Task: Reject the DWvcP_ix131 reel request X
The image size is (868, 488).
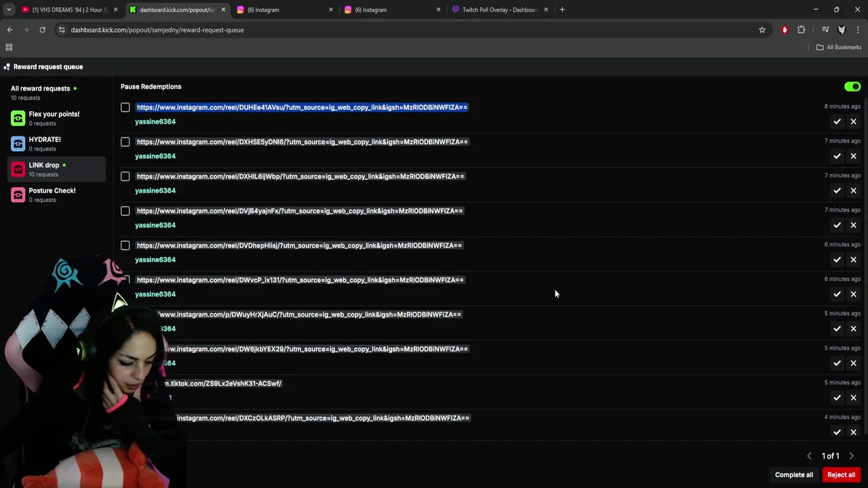Action: [x=853, y=295]
